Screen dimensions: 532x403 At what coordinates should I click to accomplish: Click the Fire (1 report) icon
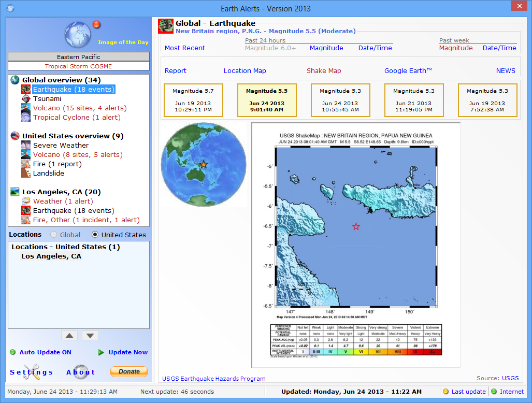pyautogui.click(x=26, y=164)
